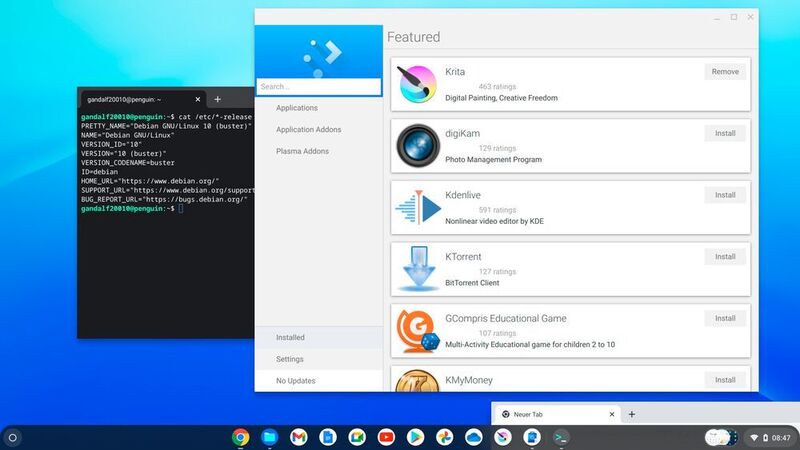Open Applications category in sidebar
This screenshot has height=450, width=800.
[x=297, y=108]
